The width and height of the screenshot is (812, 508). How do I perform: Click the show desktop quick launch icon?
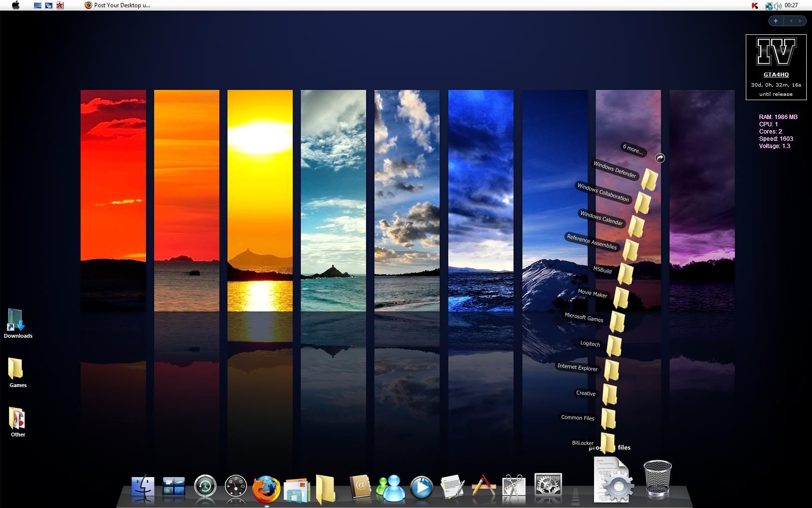pos(37,5)
